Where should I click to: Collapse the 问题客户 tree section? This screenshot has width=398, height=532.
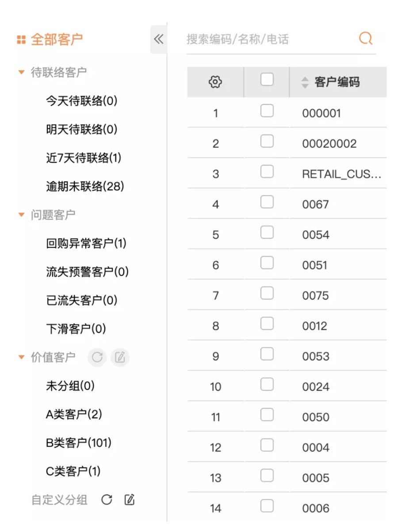(21, 215)
